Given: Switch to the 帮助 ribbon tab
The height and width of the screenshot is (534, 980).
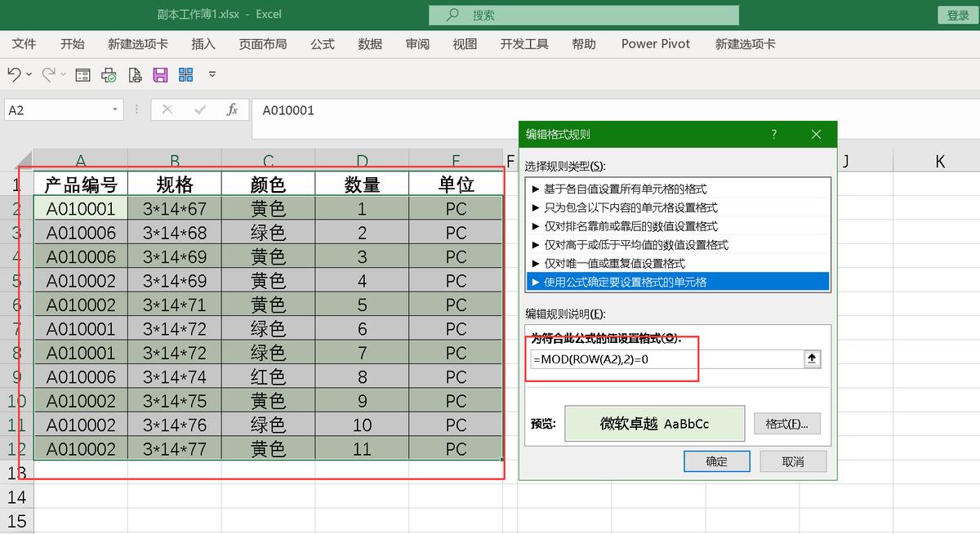Looking at the screenshot, I should click(x=584, y=44).
